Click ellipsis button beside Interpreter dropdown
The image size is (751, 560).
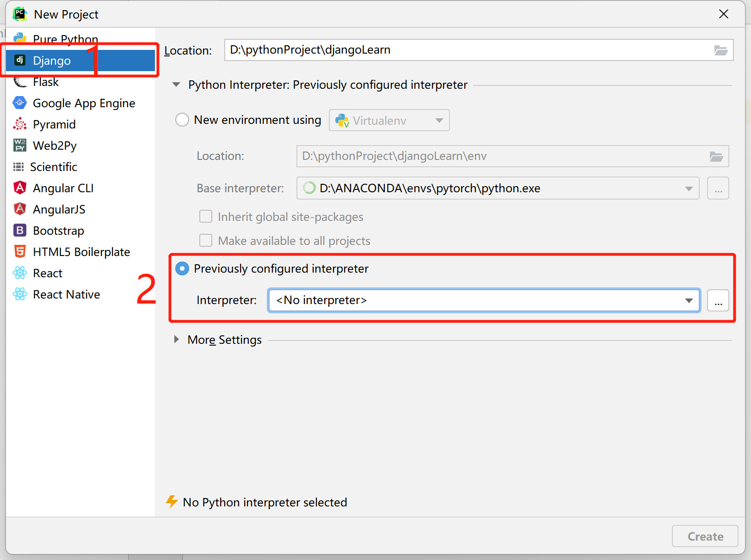718,300
